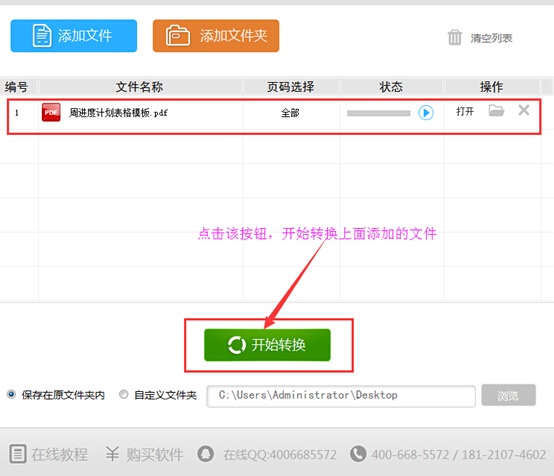
Task: Click the trash can icon
Action: click(x=454, y=37)
